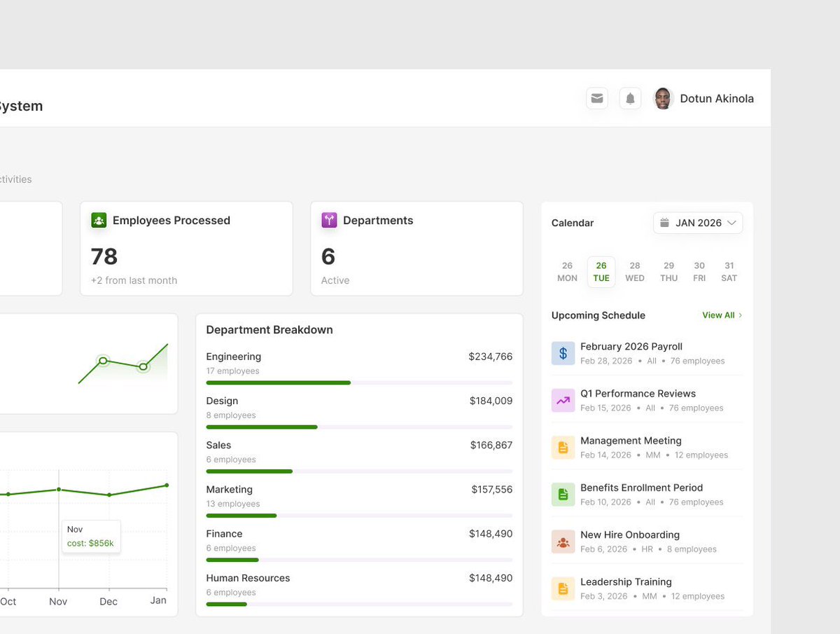The image size is (840, 634).
Task: Click the Dec axis label
Action: point(108,602)
